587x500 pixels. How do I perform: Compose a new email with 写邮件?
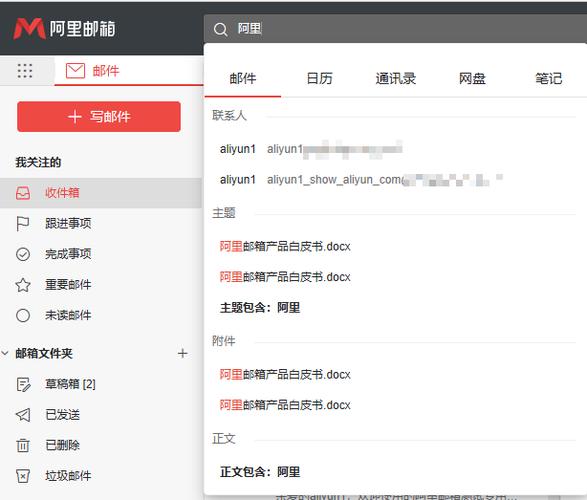tap(99, 116)
